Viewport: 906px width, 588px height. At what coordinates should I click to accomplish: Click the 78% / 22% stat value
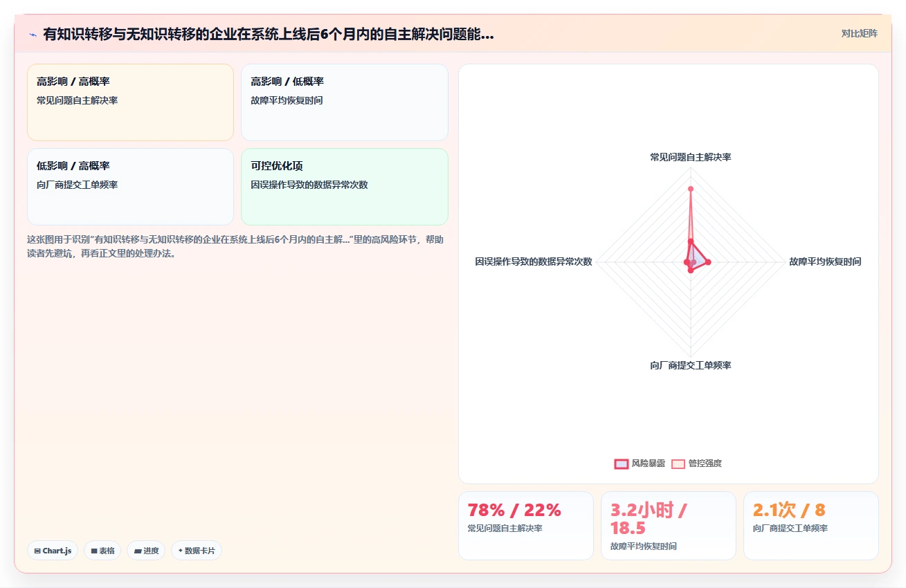514,511
